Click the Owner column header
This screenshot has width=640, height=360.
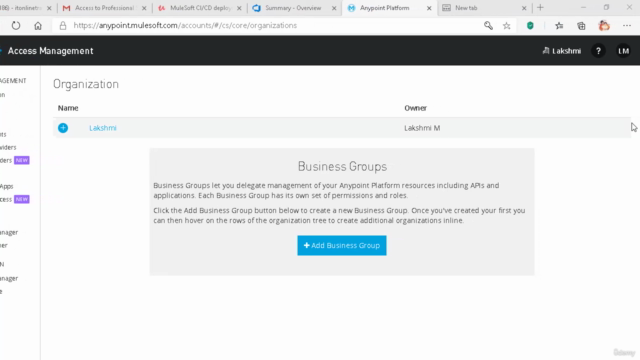(x=416, y=108)
